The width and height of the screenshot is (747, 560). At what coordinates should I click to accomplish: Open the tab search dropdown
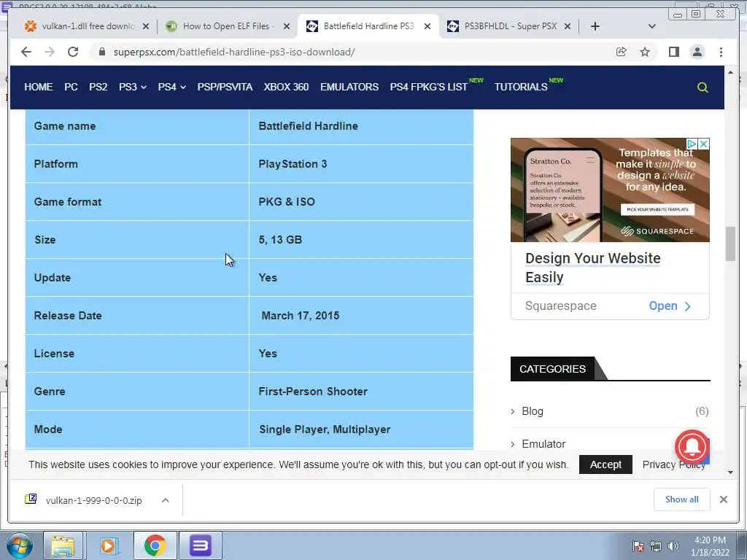[652, 26]
